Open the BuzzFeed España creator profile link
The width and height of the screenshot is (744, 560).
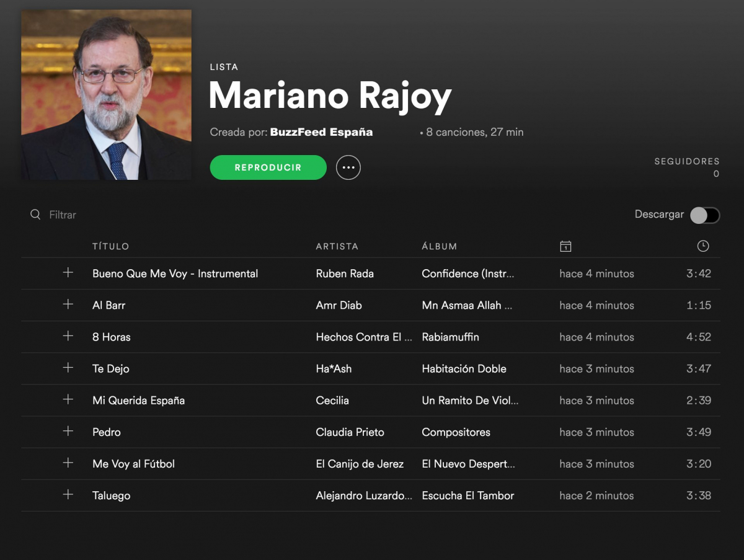point(322,132)
